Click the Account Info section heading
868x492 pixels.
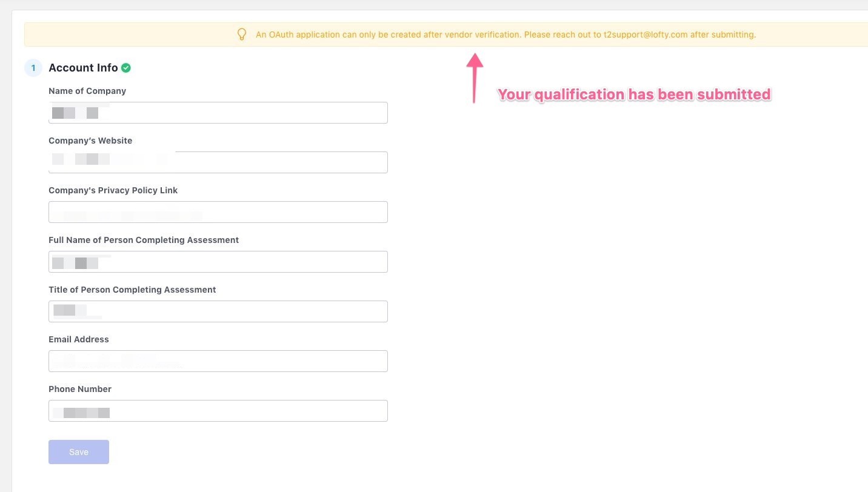[83, 68]
